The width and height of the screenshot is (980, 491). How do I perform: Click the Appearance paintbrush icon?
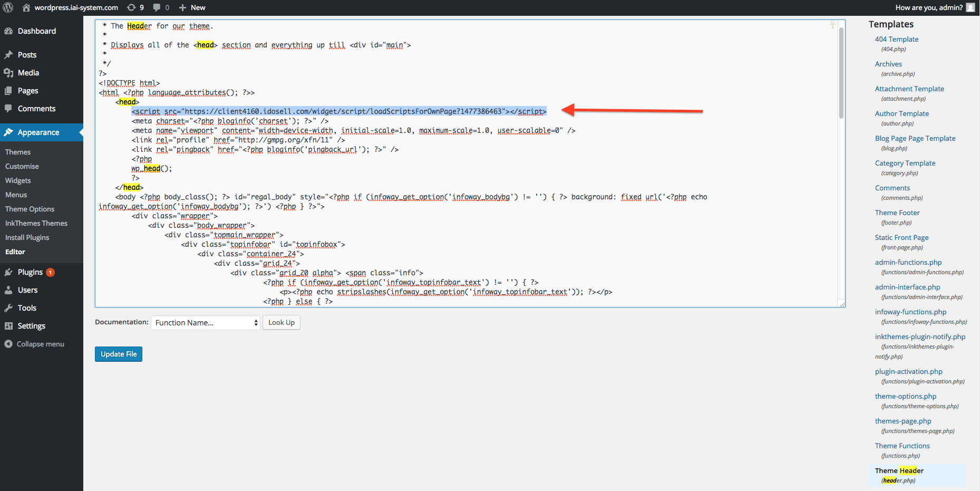(x=8, y=132)
